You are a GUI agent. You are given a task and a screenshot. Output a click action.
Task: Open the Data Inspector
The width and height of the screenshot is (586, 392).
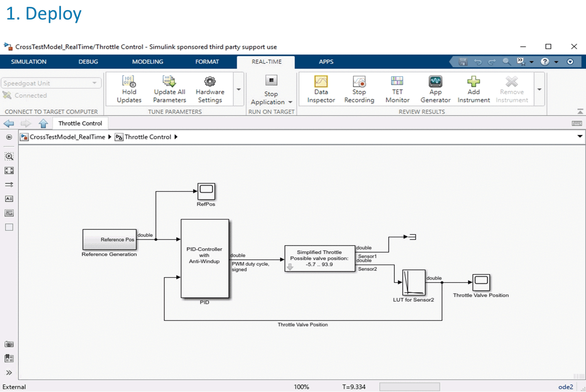[321, 89]
